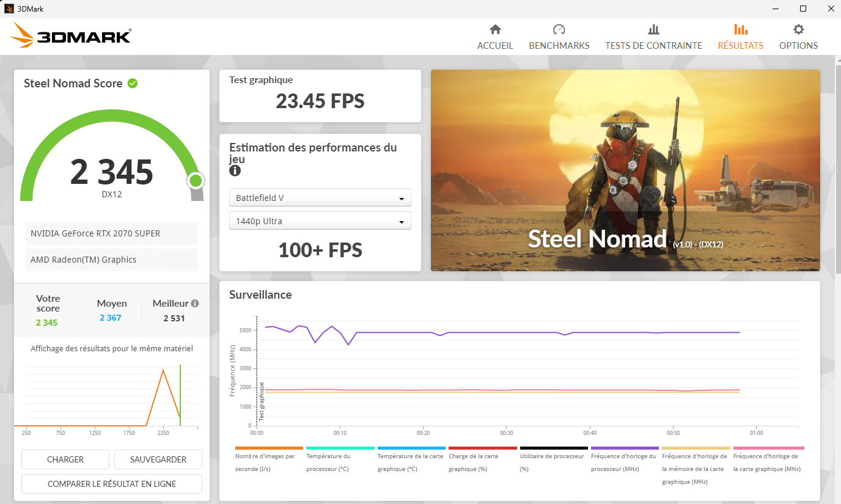Click the Charger button
Viewport: 841px width, 504px height.
[x=65, y=459]
